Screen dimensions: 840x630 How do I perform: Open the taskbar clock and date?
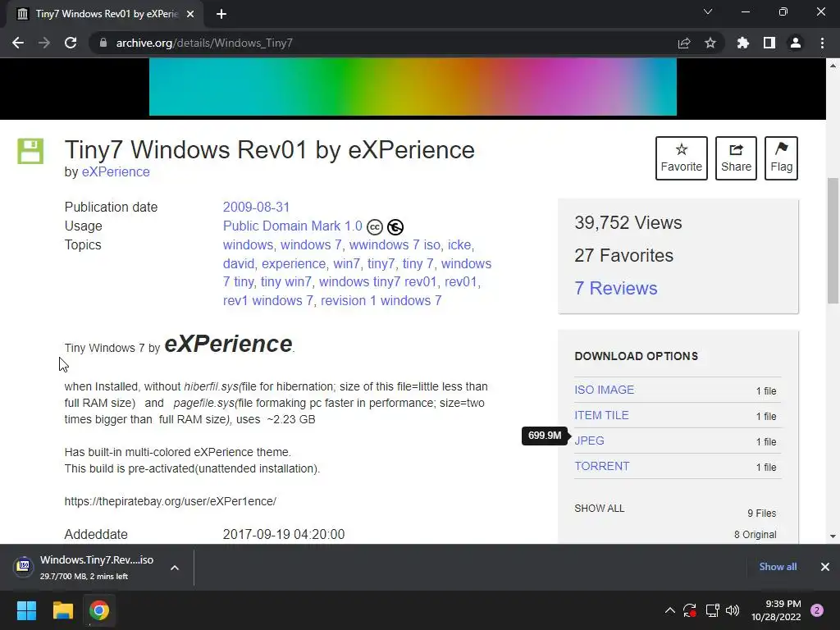(x=776, y=610)
